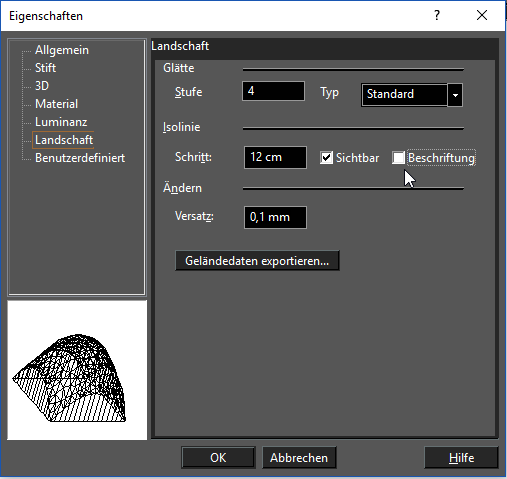Open the 3D properties page
The height and width of the screenshot is (479, 507).
42,86
